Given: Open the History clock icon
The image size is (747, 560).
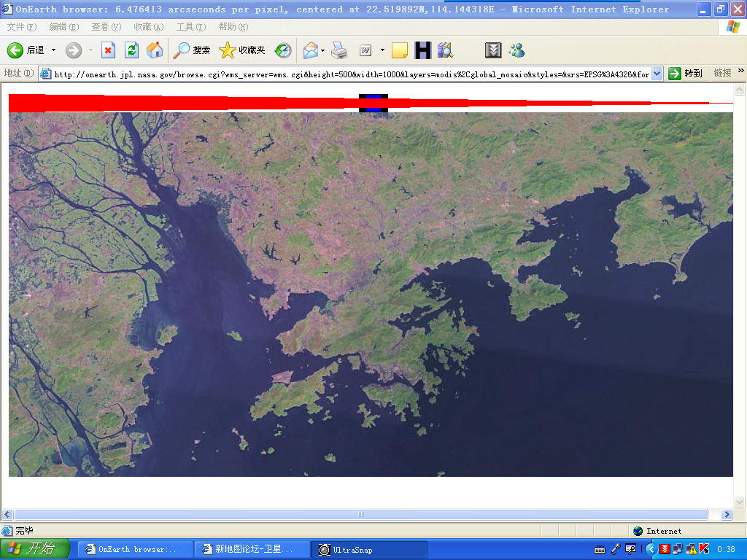Looking at the screenshot, I should point(283,50).
